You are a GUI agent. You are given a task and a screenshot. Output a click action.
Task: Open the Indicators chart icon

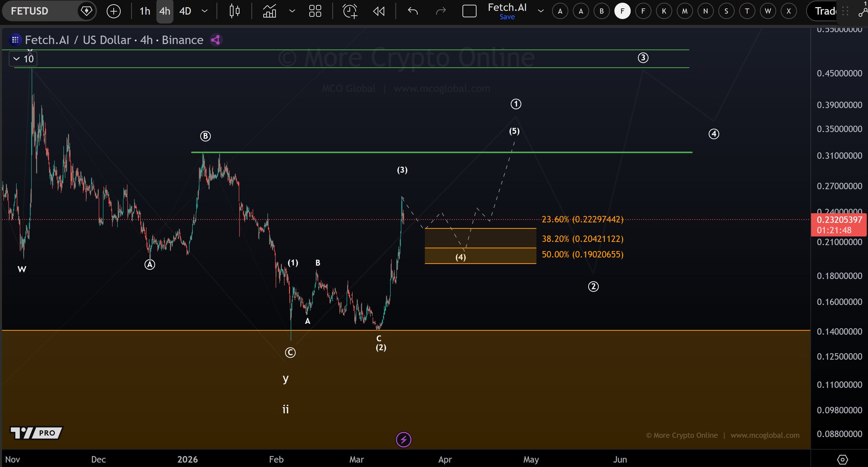click(270, 11)
